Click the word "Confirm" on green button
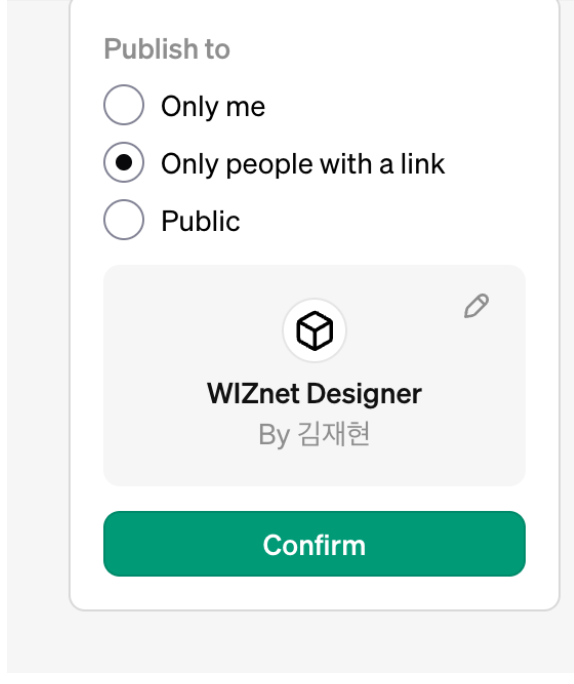 (x=314, y=545)
